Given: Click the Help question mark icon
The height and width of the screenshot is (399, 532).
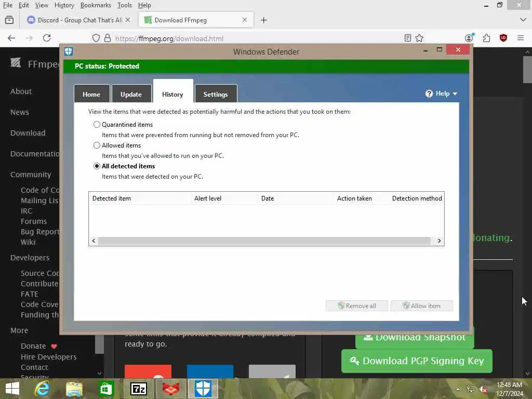Looking at the screenshot, I should tap(429, 94).
